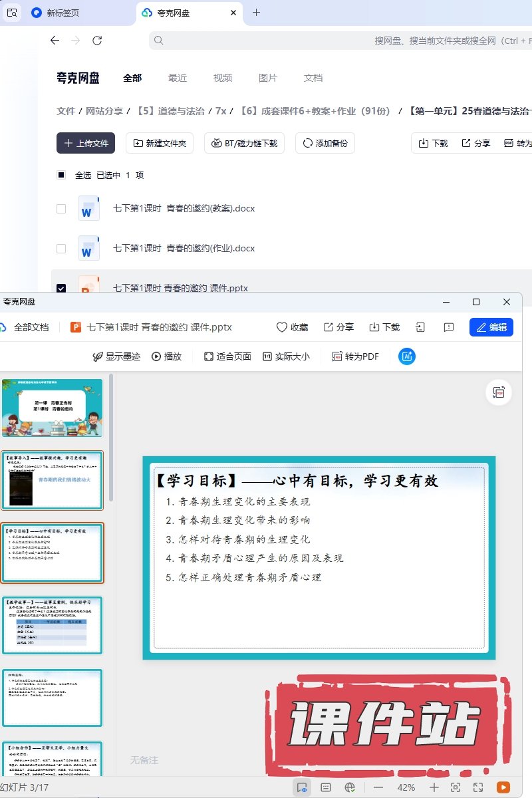Refresh the page with reload icon
532x798 pixels.
[97, 41]
